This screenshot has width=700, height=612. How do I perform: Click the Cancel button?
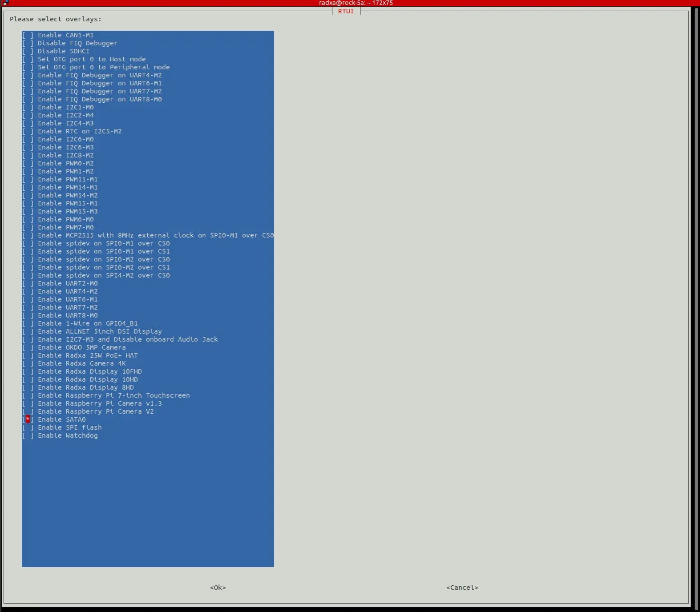[462, 588]
